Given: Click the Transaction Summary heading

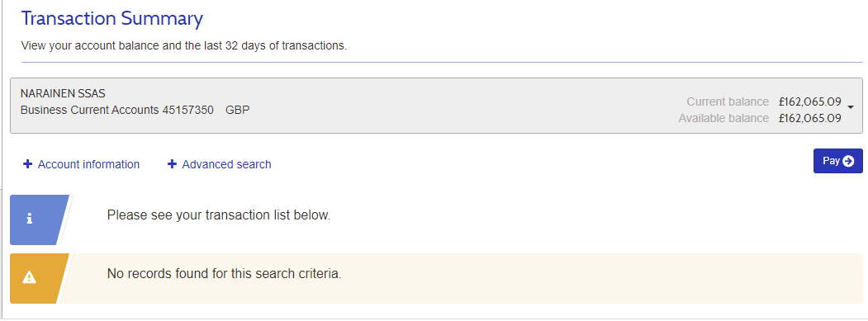Looking at the screenshot, I should [x=111, y=19].
